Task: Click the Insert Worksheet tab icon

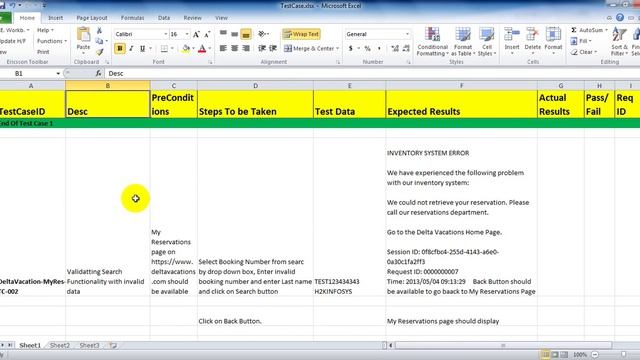Action: 113,345
